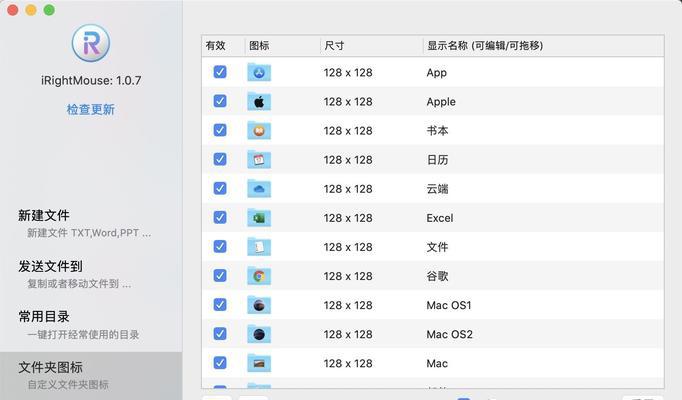Select the Mac OS2 folder icon
This screenshot has height=400, width=682.
259,334
